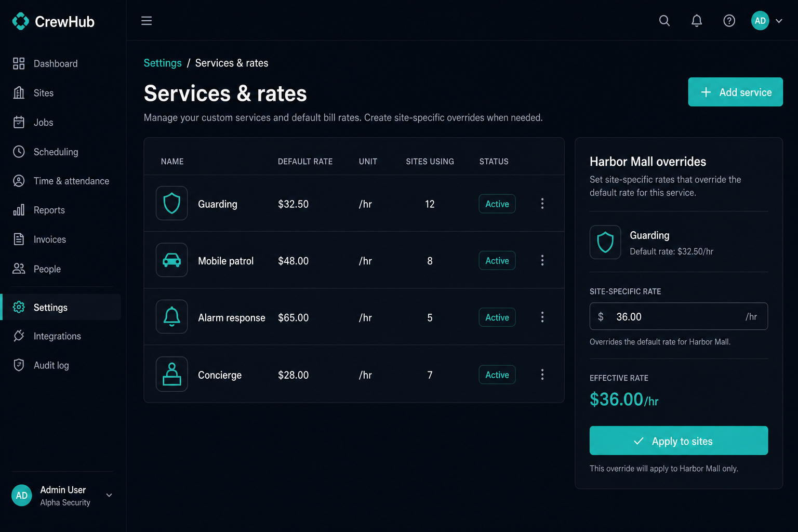
Task: Click the Add service button
Action: [x=735, y=92]
